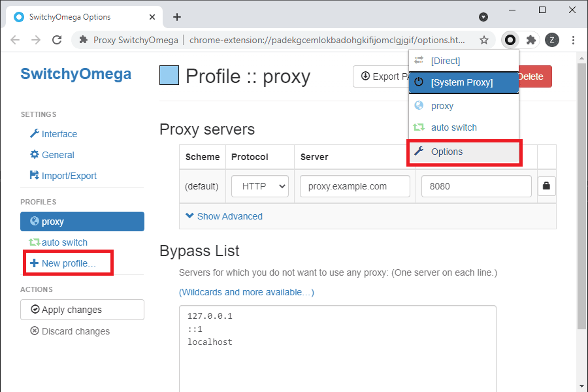Bookmark this page with the star icon
Screen dimensions: 588x392
click(x=484, y=40)
